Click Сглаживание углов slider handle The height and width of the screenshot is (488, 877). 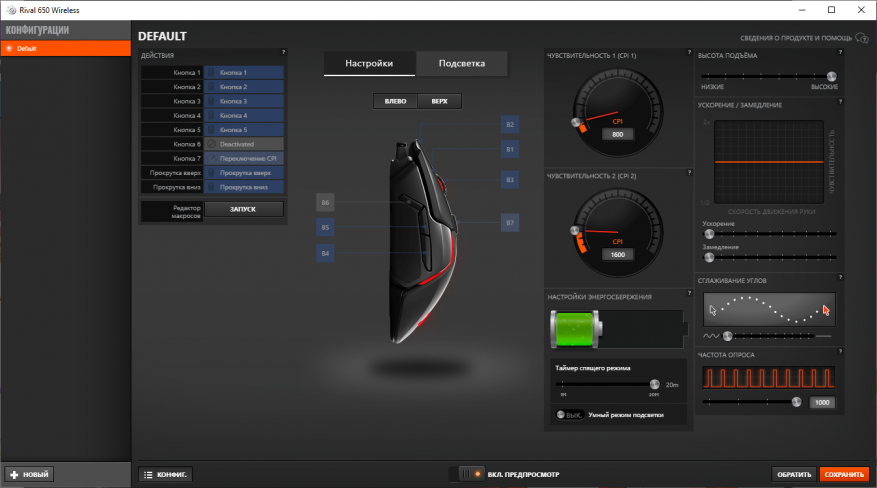(x=727, y=336)
